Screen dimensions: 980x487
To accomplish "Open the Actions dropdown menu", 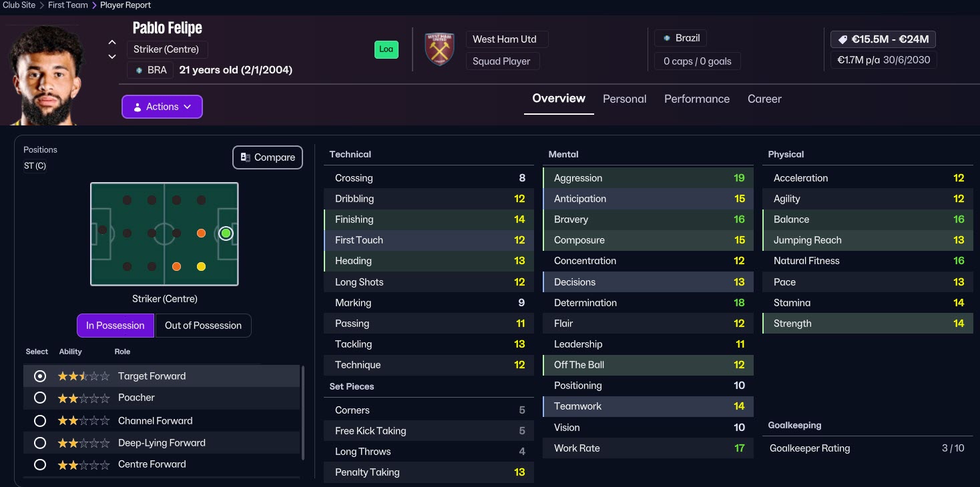I will [162, 107].
